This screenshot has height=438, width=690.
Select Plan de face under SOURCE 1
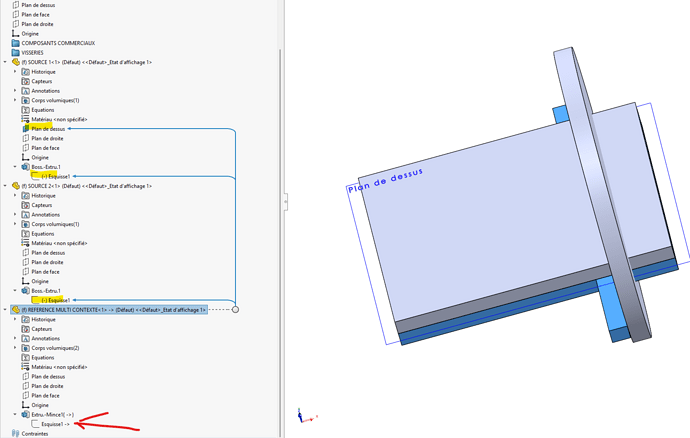point(45,148)
